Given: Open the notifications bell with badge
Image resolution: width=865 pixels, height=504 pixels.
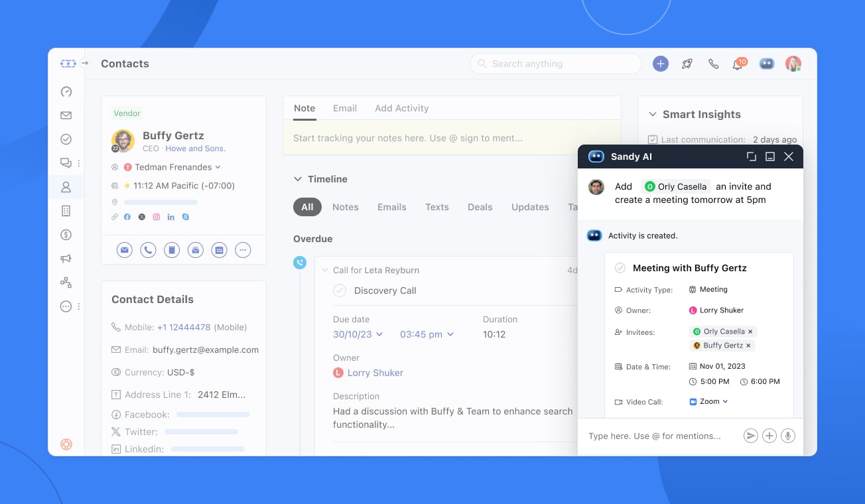Looking at the screenshot, I should click(738, 64).
